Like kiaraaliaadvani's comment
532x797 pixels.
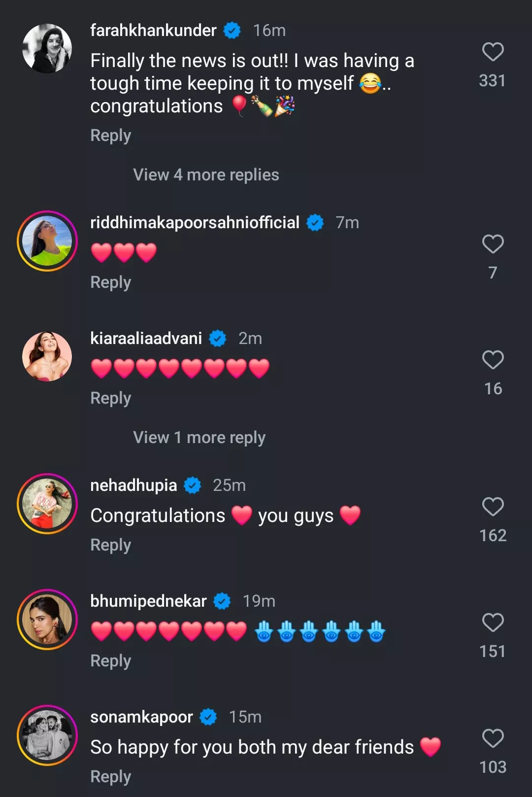tap(493, 360)
